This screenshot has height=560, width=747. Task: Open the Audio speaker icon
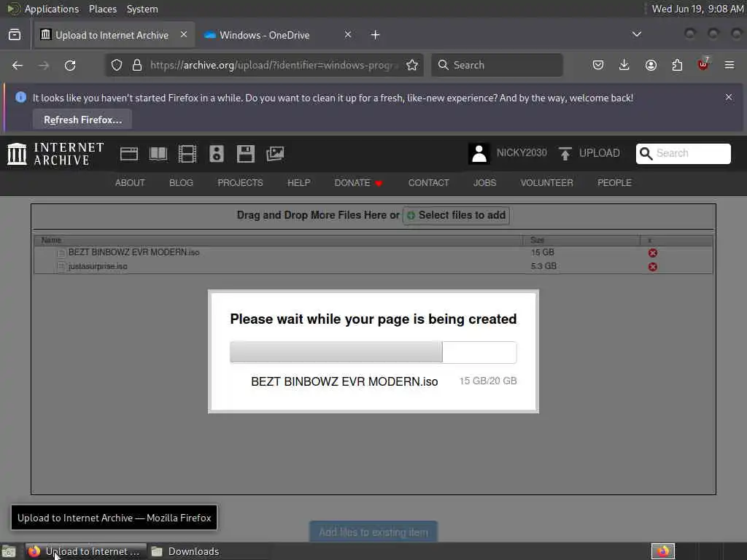216,154
